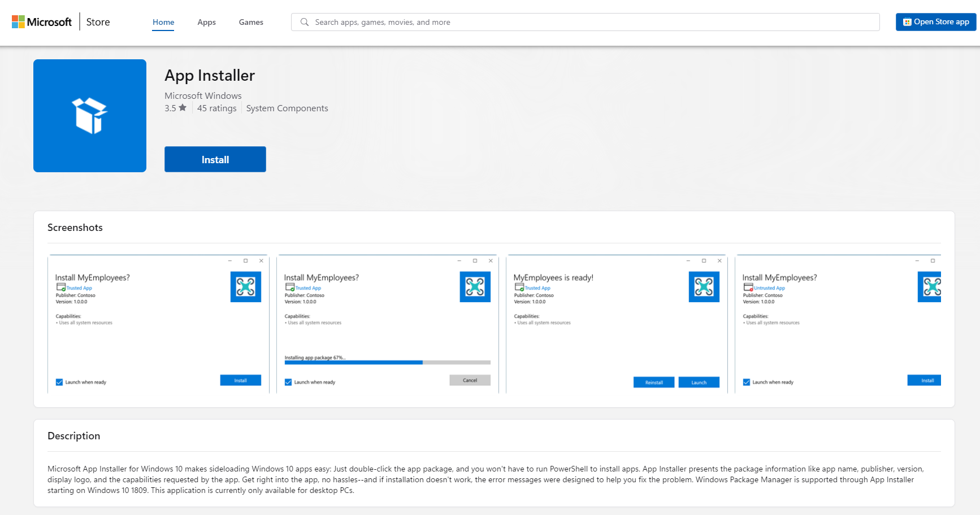This screenshot has width=980, height=515.
Task: Click the App Installer title text
Action: [x=210, y=75]
